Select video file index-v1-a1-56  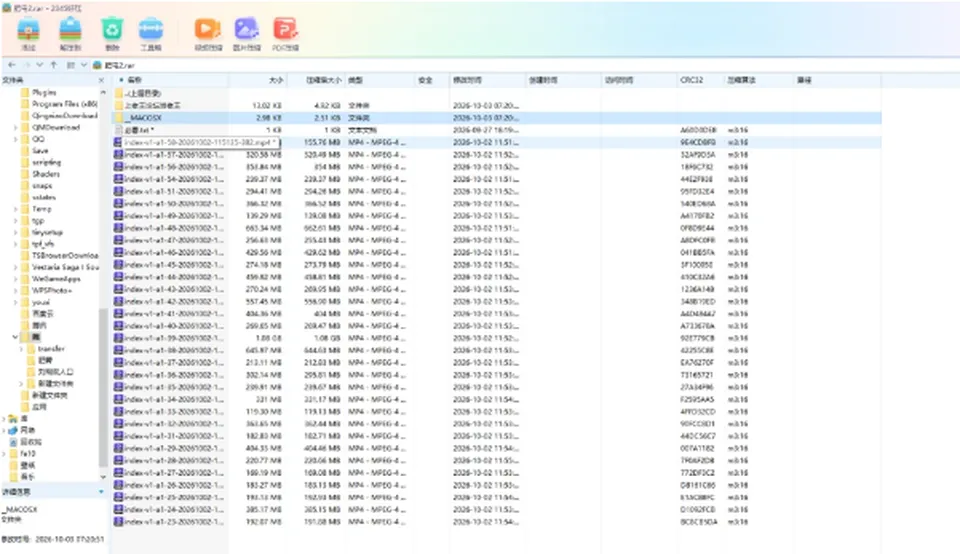(x=497, y=167)
